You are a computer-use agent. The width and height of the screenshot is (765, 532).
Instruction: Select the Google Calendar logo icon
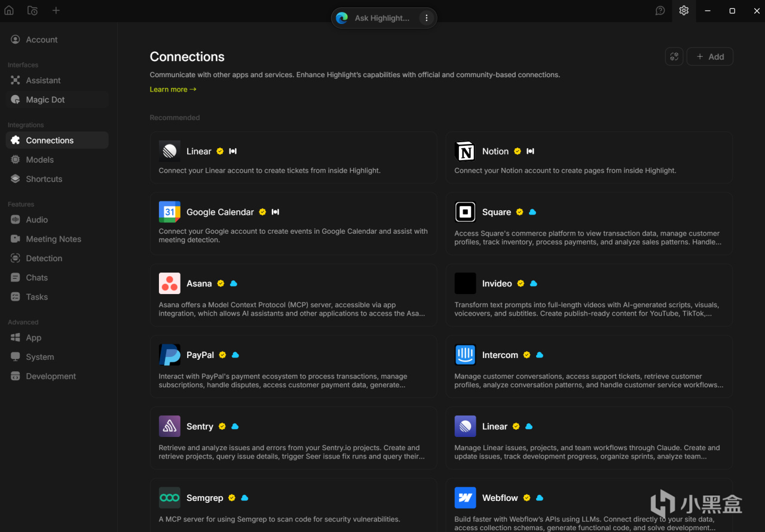(x=170, y=212)
